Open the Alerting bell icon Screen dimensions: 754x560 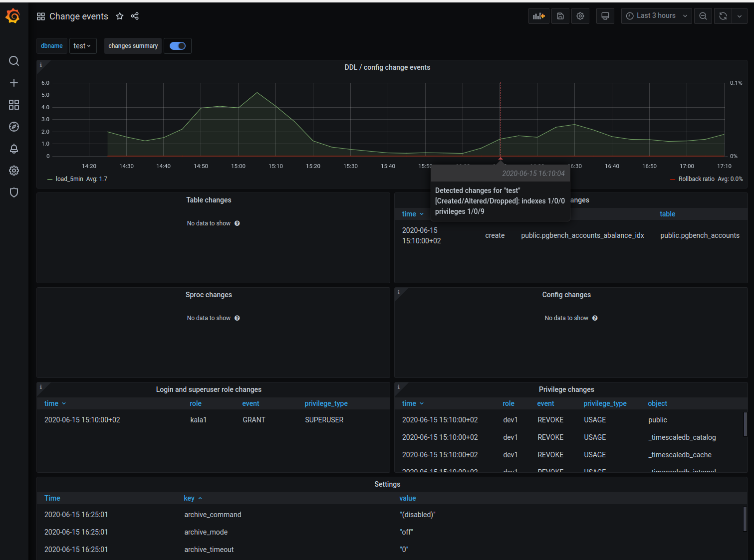point(14,149)
